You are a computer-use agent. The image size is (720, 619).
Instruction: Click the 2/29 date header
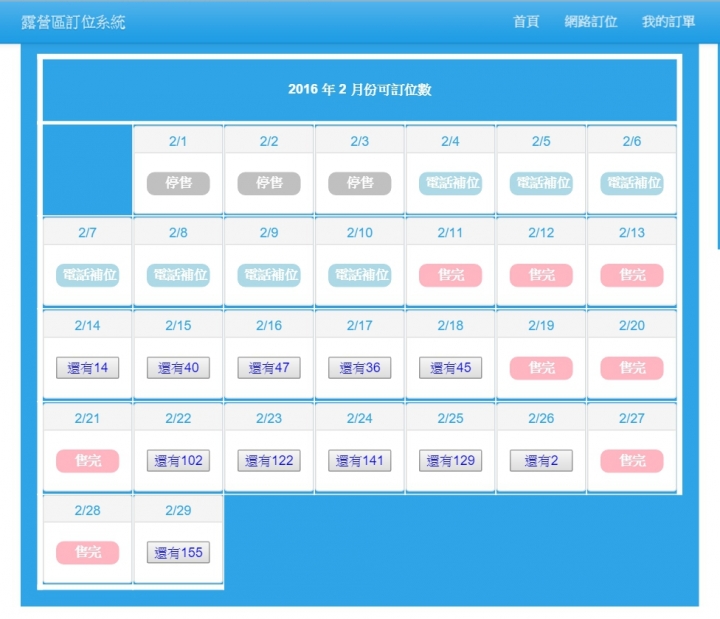(x=178, y=511)
